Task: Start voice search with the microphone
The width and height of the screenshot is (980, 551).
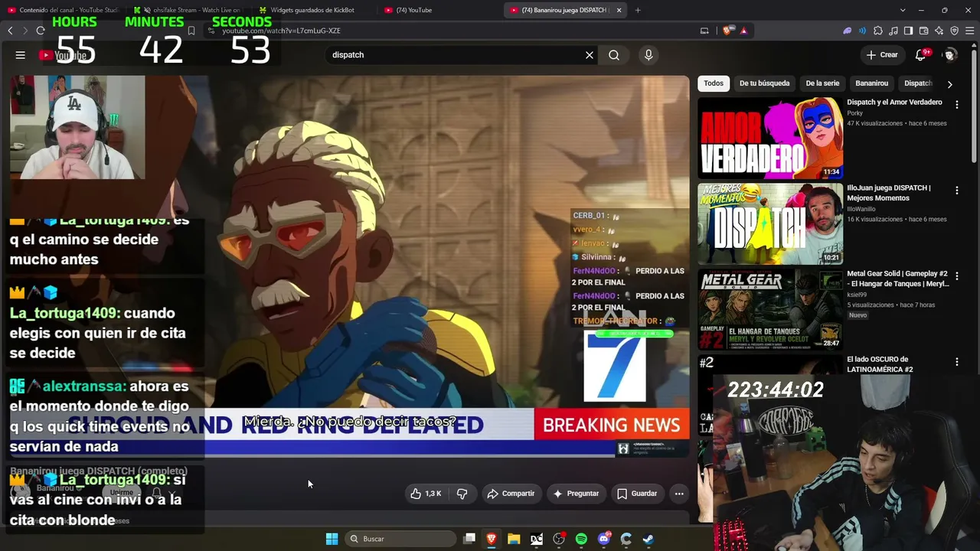Action: [x=648, y=55]
